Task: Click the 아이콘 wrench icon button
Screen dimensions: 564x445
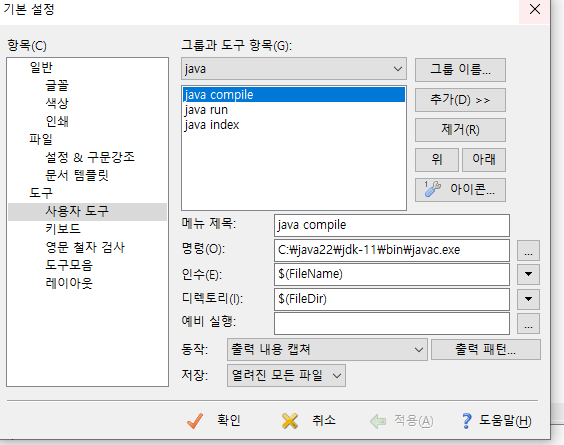Action: tap(460, 190)
